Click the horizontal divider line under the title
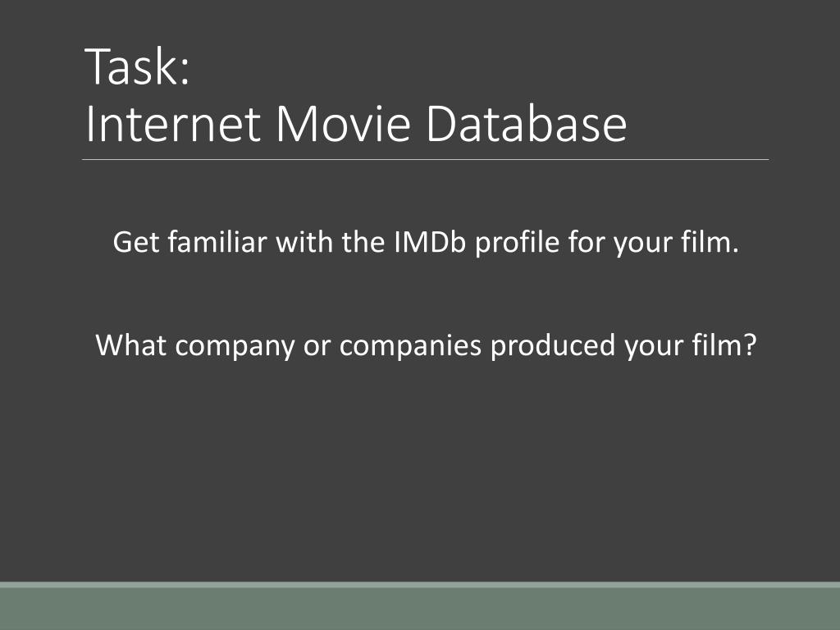Screen dimensions: 840x630 425,159
